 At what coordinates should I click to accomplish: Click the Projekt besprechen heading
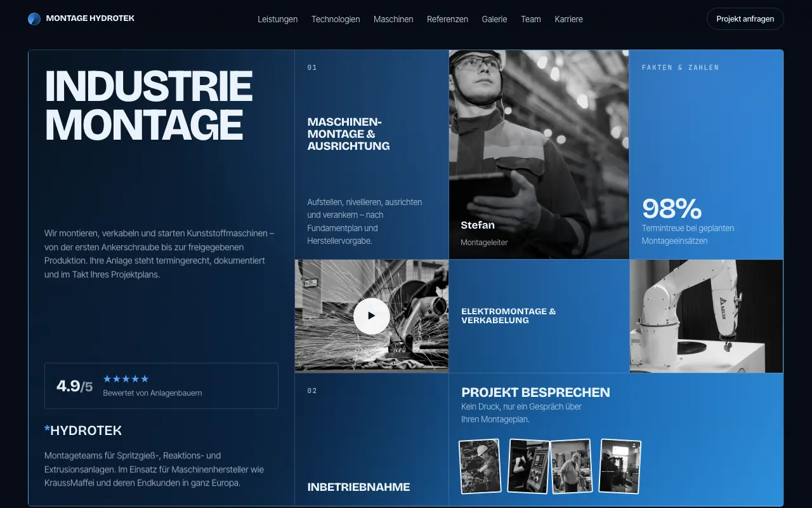(535, 392)
